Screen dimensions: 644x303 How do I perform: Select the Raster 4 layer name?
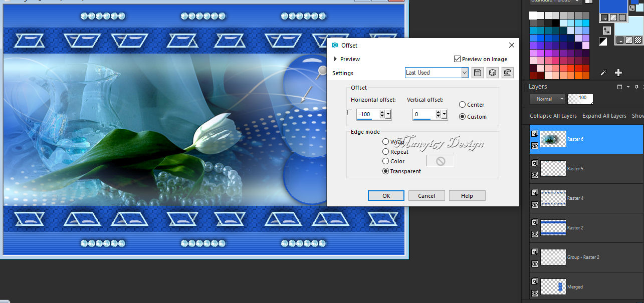(x=575, y=198)
